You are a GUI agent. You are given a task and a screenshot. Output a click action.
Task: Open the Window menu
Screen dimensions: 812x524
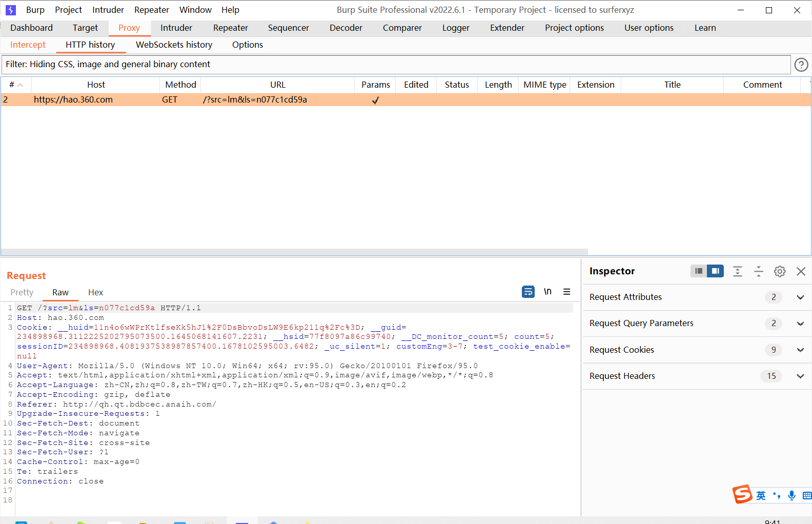pos(195,10)
